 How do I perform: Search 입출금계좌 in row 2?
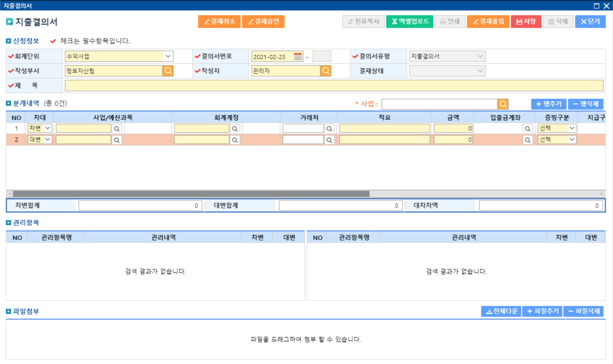pyautogui.click(x=528, y=140)
